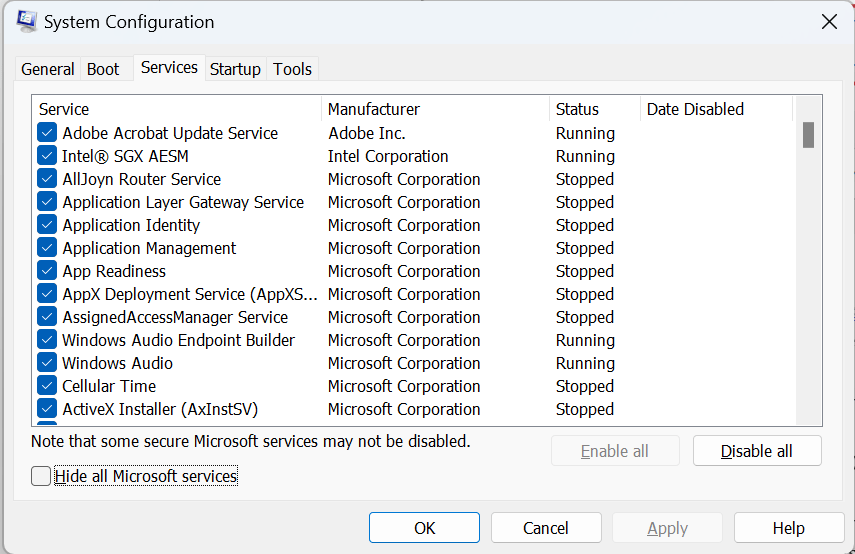Select Application Layer Gateway Service name
The height and width of the screenshot is (554, 855).
(x=183, y=202)
